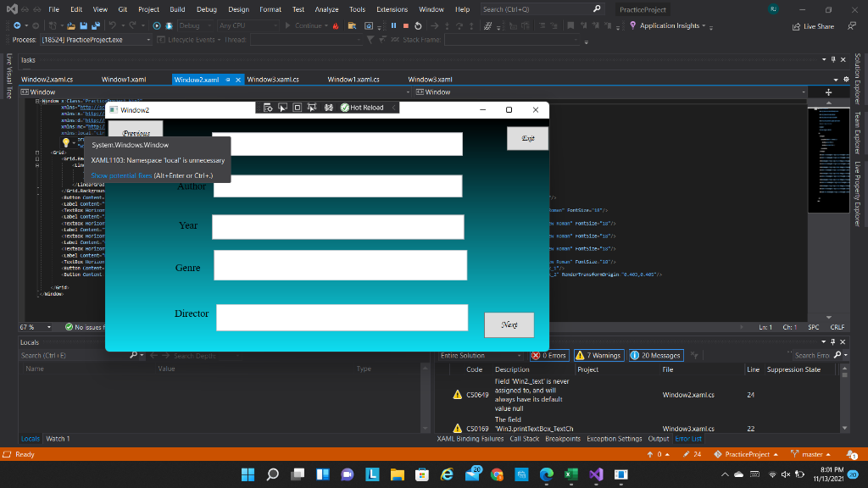This screenshot has width=868, height=488.
Task: Open Visual Studio search magnifier icon
Action: [597, 8]
